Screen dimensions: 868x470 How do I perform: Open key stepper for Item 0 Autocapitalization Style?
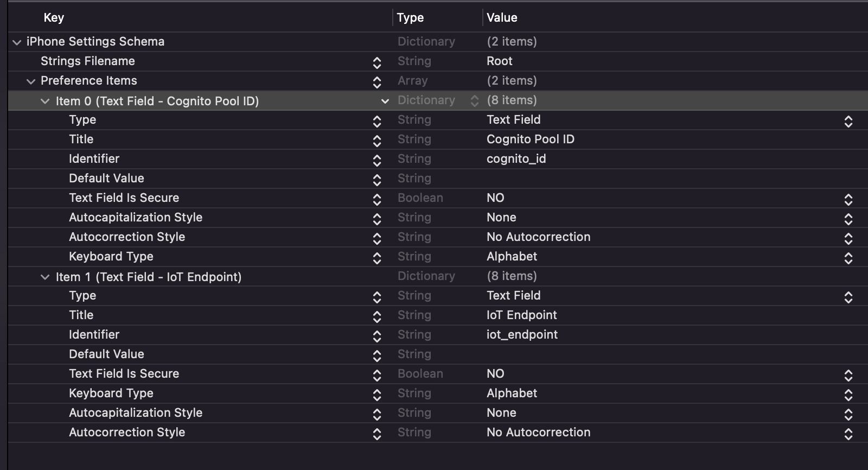pos(377,219)
